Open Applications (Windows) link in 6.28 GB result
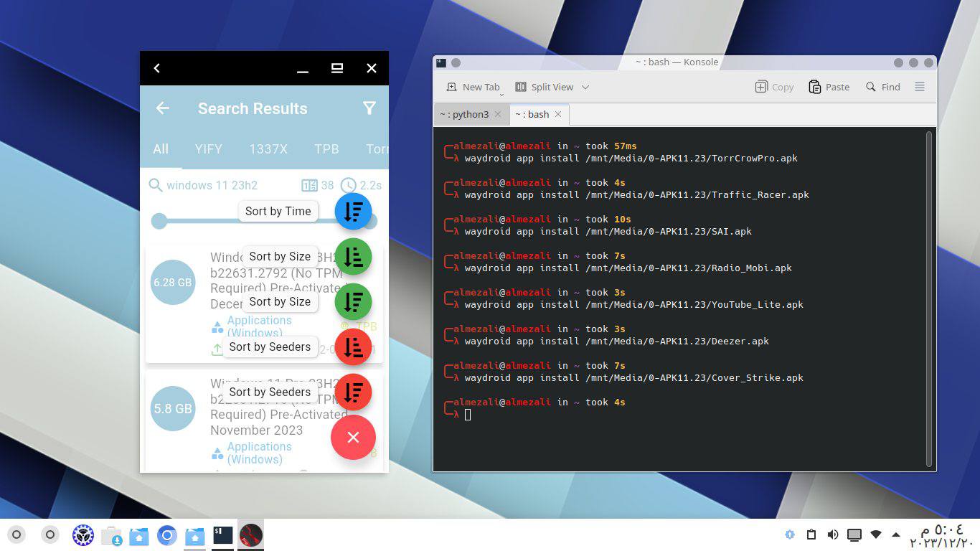Screen dimensions: 980x551 point(259,326)
